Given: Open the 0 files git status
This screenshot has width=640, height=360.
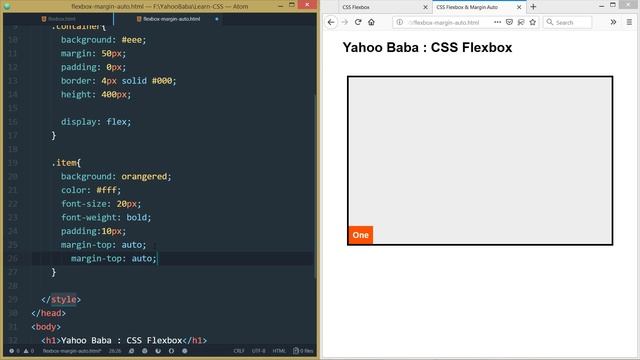Looking at the screenshot, I should [303, 351].
